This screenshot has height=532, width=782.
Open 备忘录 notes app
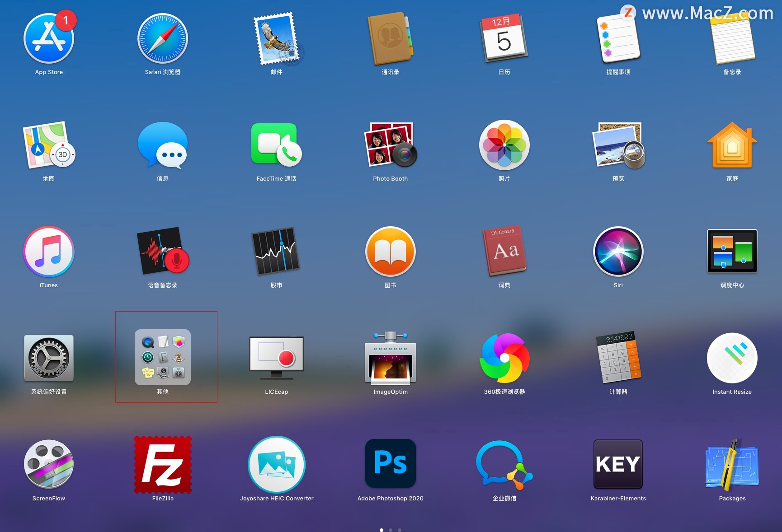(732, 38)
